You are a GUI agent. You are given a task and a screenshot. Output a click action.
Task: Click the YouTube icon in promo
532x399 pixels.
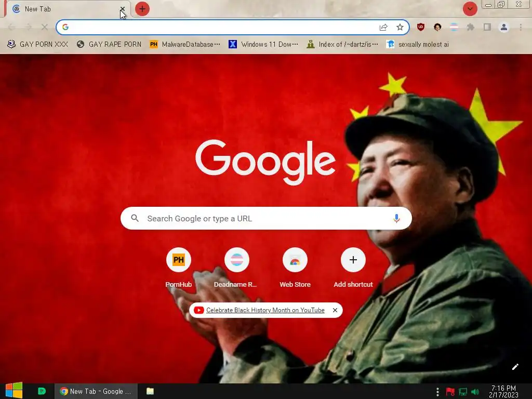click(199, 310)
